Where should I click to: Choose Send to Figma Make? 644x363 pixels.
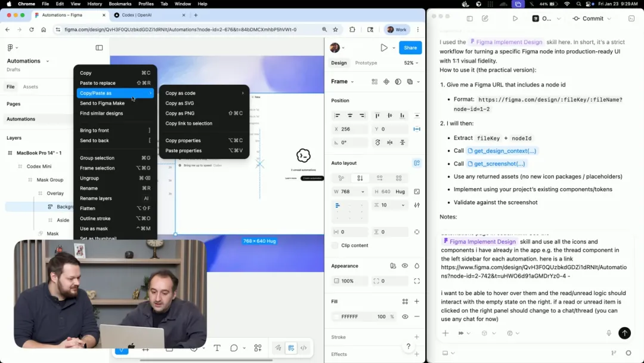tap(116, 103)
